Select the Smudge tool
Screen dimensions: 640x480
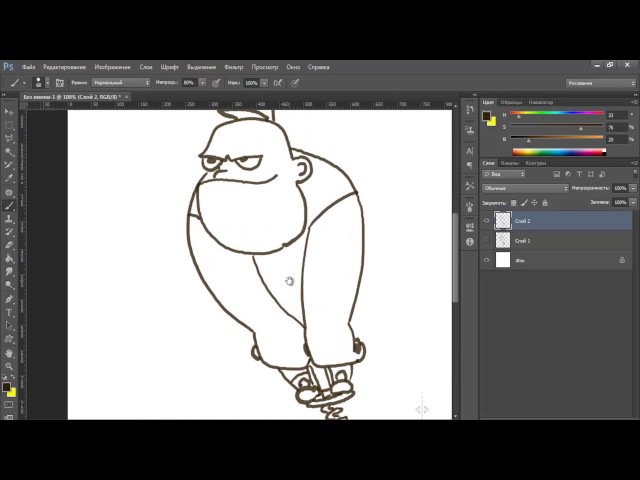coord(9,272)
